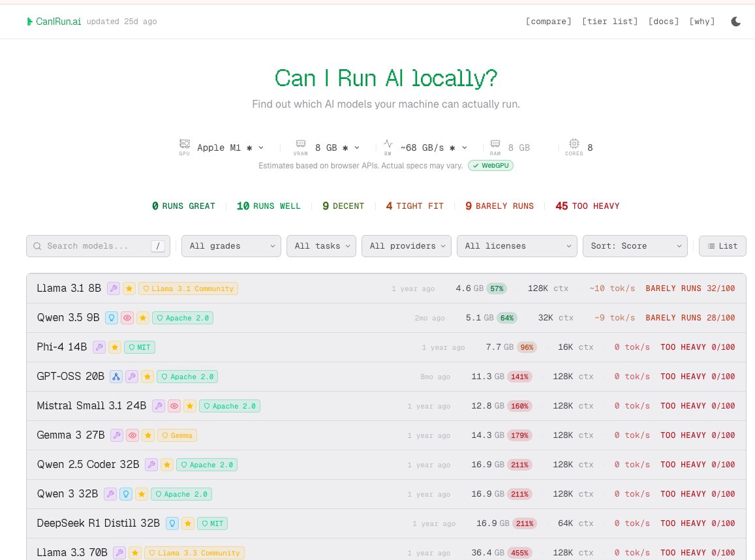
Task: Click the star icon on DeepSeek R1 Distill 32B
Action: click(188, 523)
